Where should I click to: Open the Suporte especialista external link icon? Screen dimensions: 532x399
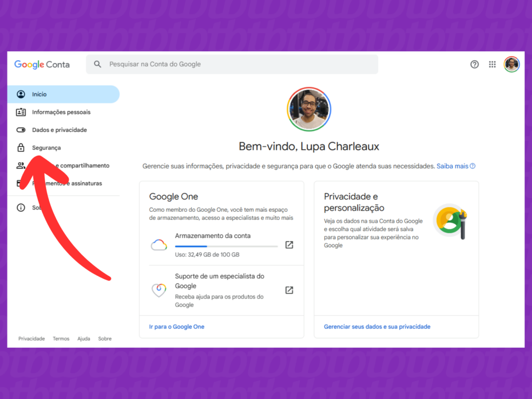tap(289, 290)
